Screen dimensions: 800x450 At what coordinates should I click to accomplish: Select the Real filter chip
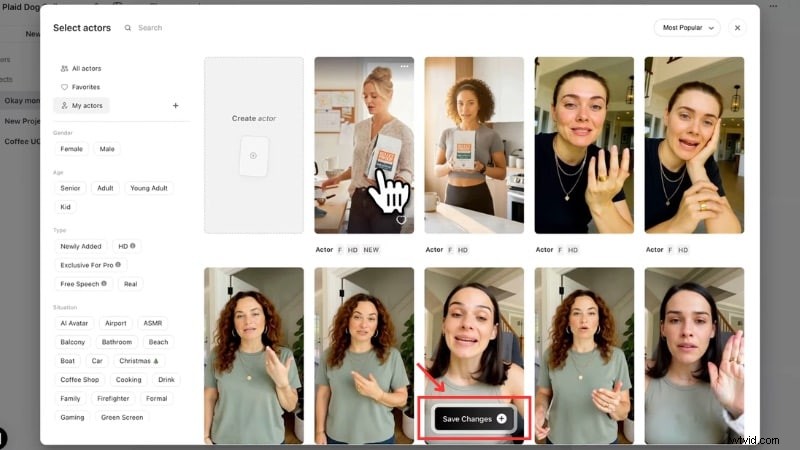tap(131, 284)
